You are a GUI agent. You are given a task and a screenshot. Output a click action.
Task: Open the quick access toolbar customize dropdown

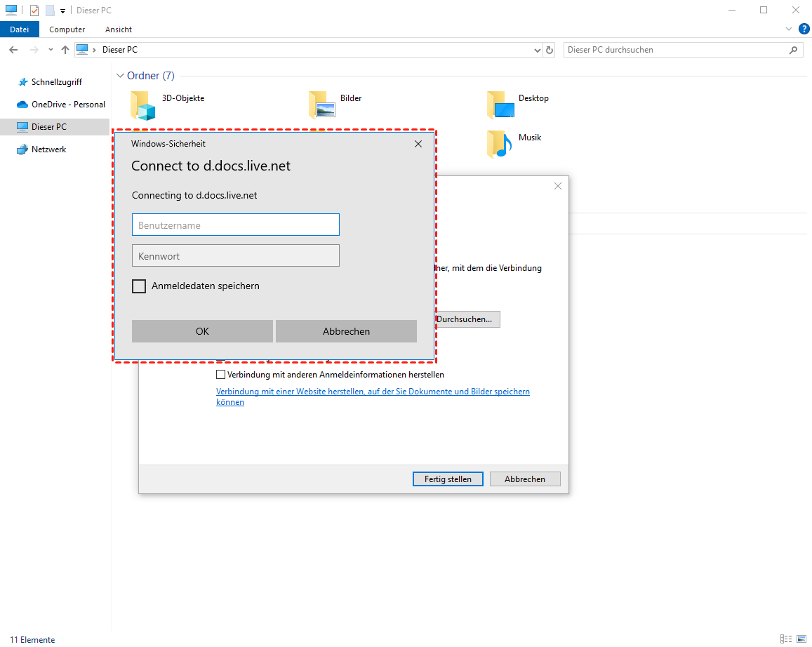click(x=62, y=11)
